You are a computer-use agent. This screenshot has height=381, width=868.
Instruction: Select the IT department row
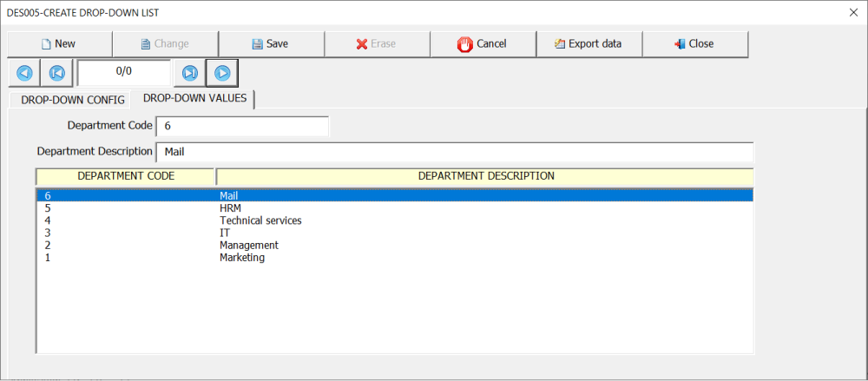395,233
